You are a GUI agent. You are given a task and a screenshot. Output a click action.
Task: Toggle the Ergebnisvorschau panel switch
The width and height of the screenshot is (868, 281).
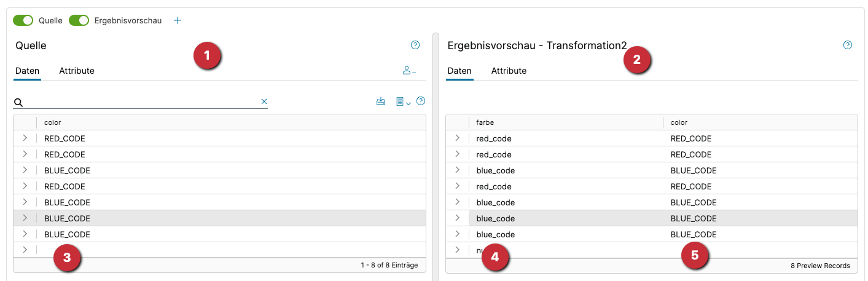(x=79, y=20)
